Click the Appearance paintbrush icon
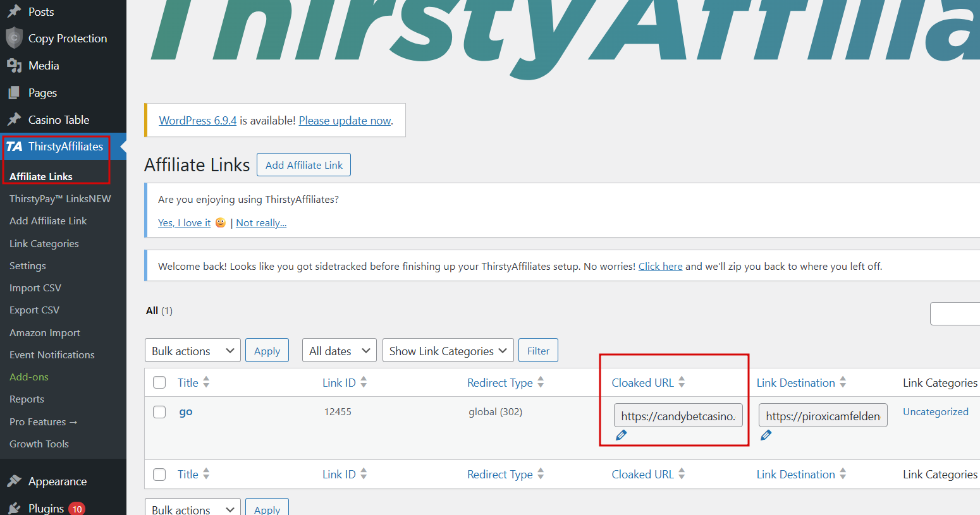This screenshot has height=515, width=980. click(x=14, y=482)
